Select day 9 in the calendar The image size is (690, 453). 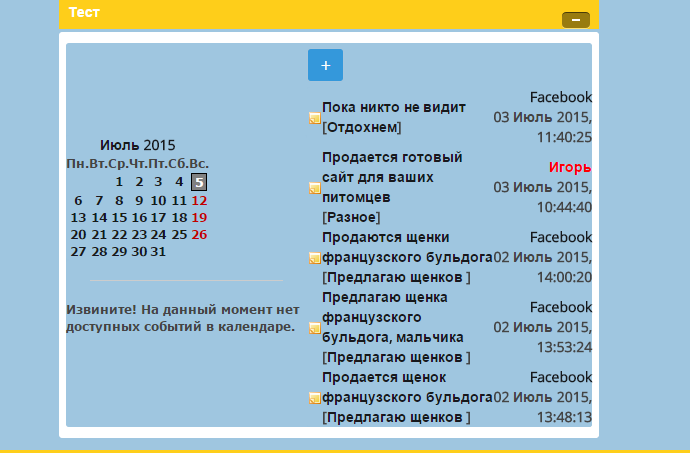click(x=139, y=201)
